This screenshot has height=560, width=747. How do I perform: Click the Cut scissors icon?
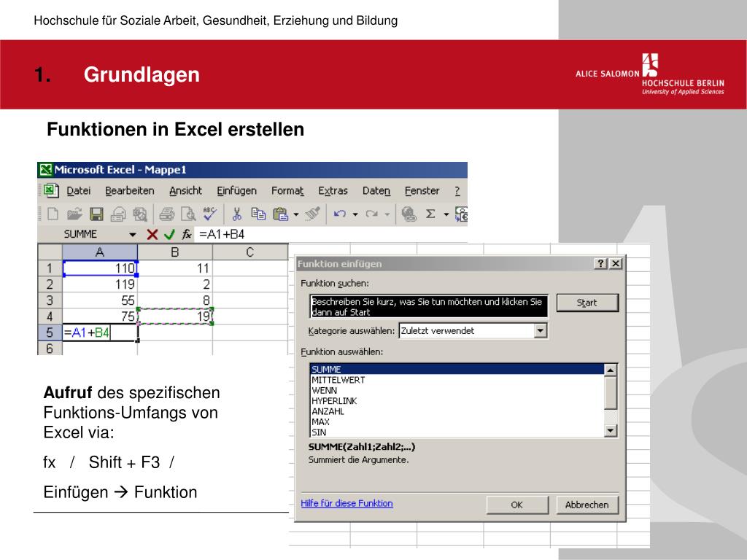(x=237, y=214)
